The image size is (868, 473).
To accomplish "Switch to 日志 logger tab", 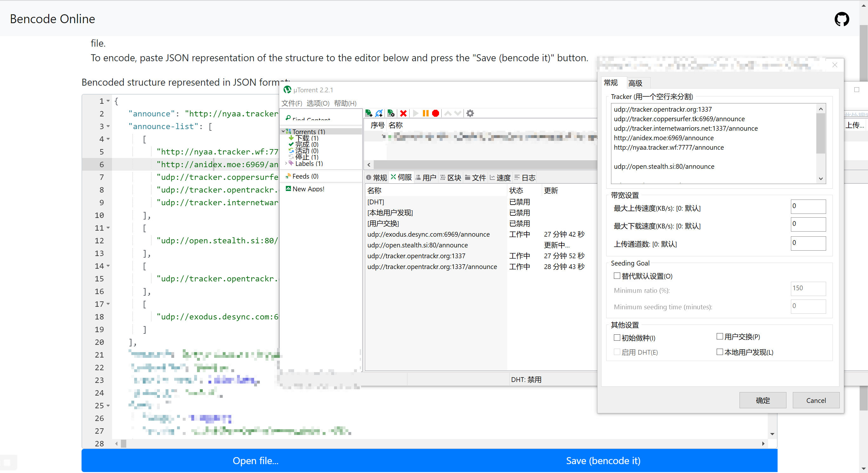I will (525, 178).
